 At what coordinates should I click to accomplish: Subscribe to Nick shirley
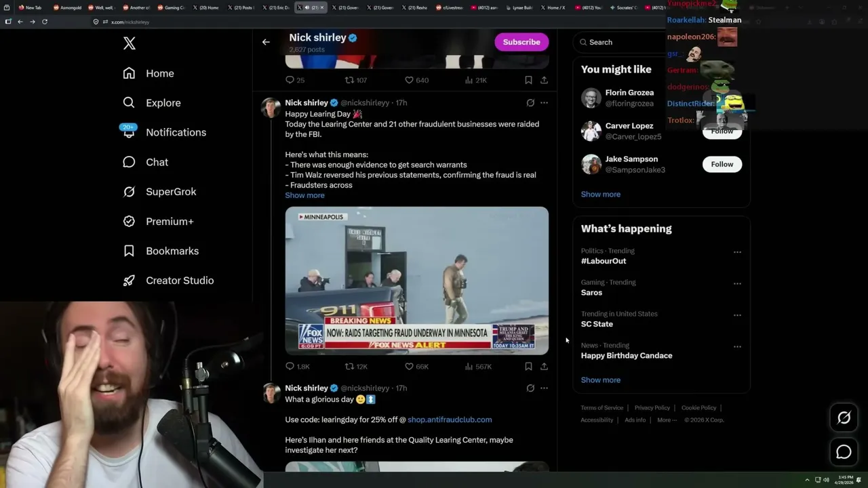point(521,42)
